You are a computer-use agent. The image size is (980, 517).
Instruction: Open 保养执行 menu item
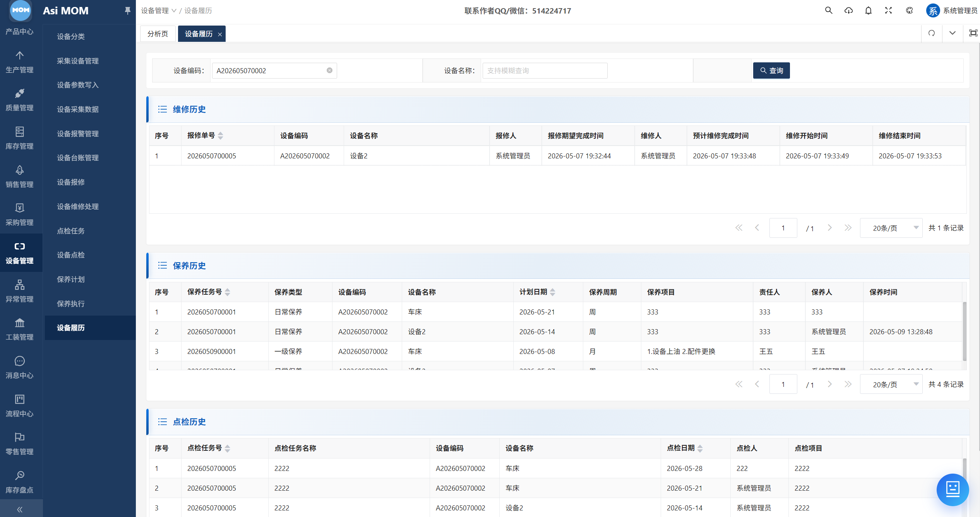pyautogui.click(x=71, y=304)
